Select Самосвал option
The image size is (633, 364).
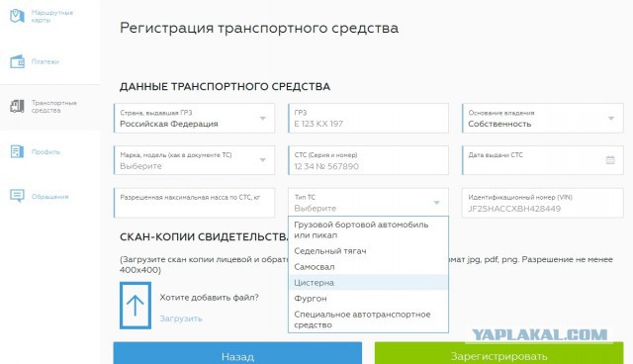(x=368, y=267)
